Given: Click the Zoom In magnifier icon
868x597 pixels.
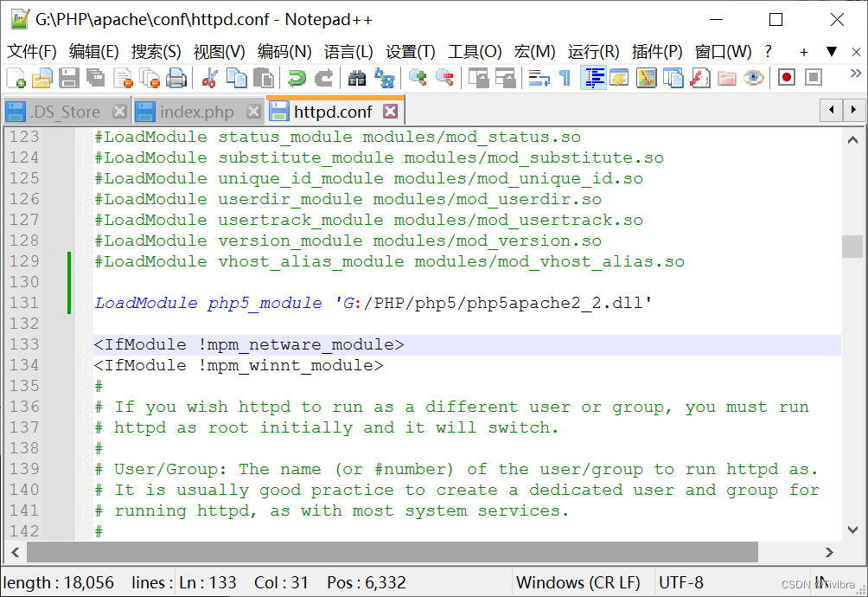Looking at the screenshot, I should tap(418, 78).
